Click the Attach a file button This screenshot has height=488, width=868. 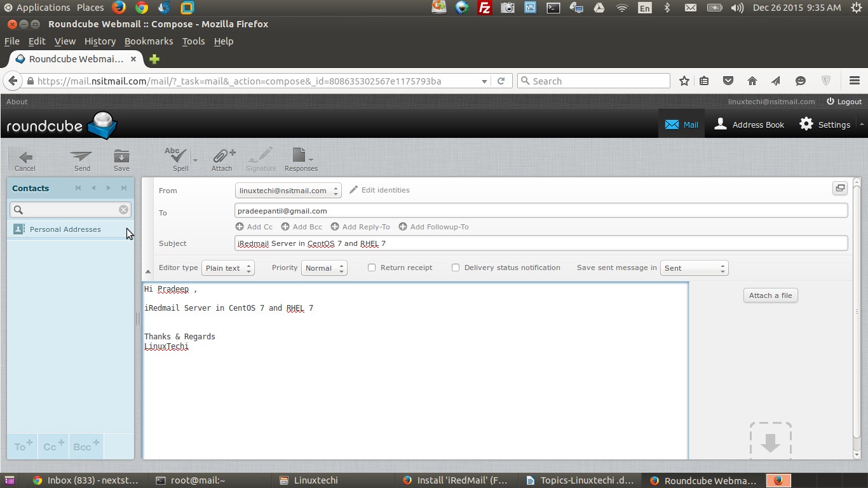tap(770, 295)
